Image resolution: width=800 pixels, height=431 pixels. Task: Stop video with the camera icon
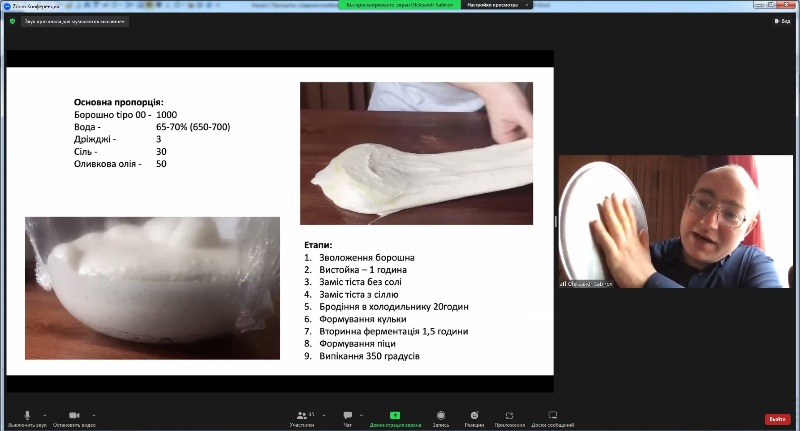pyautogui.click(x=74, y=419)
